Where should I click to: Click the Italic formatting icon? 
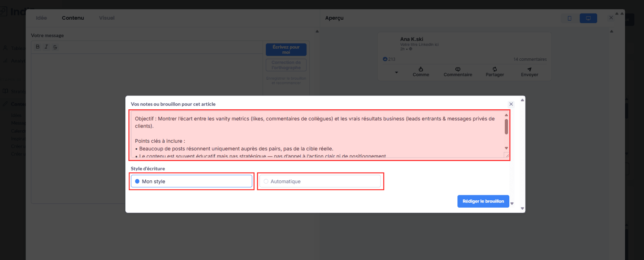[x=46, y=47]
